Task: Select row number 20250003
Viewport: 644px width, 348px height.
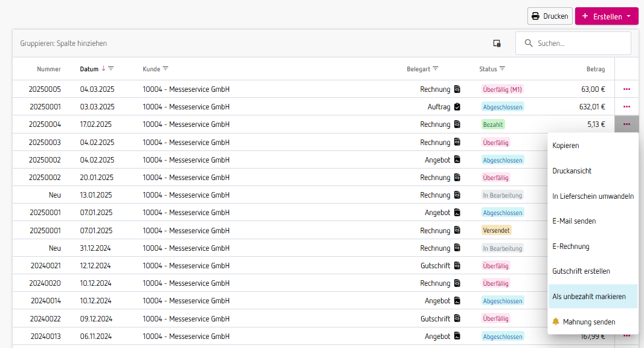Action: pos(45,142)
